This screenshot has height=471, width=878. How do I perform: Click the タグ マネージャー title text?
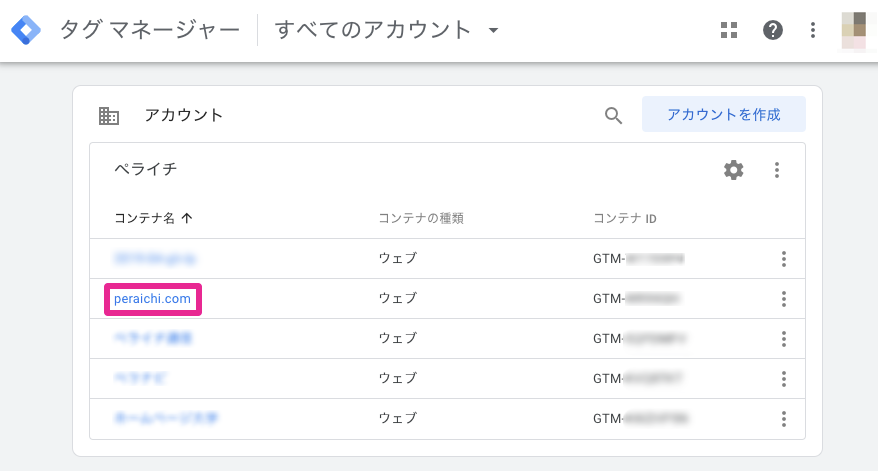(x=150, y=30)
